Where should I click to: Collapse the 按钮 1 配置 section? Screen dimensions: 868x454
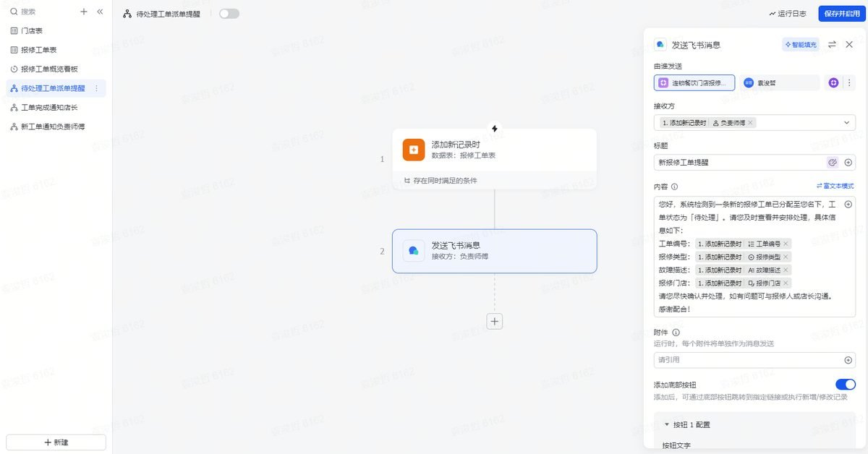click(x=667, y=424)
